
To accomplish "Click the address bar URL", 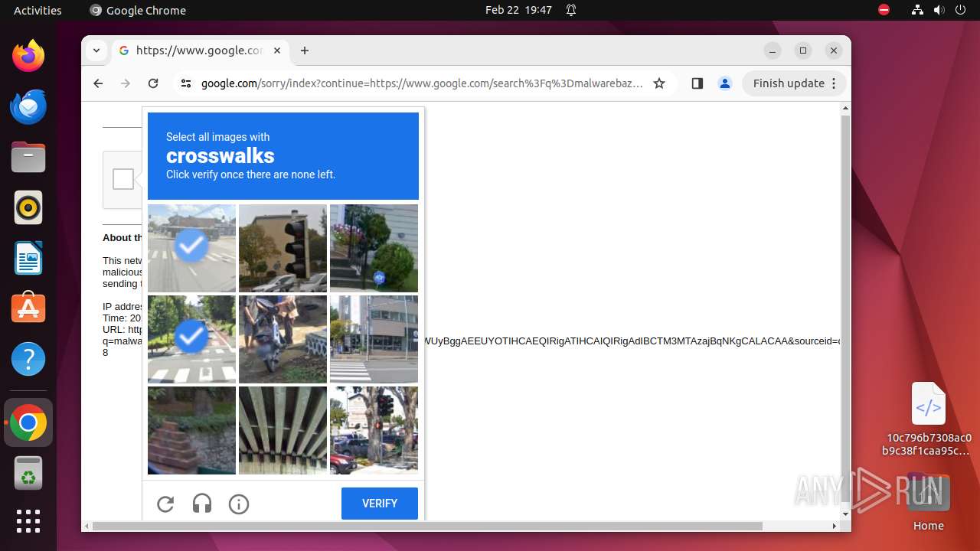I will pyautogui.click(x=422, y=83).
